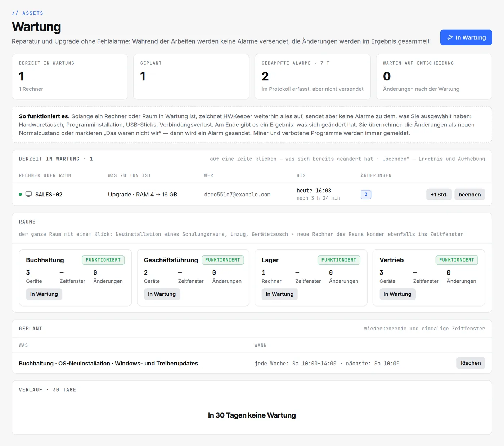Click the monitor icon beside SALES-02
This screenshot has height=446, width=504.
pyautogui.click(x=28, y=194)
